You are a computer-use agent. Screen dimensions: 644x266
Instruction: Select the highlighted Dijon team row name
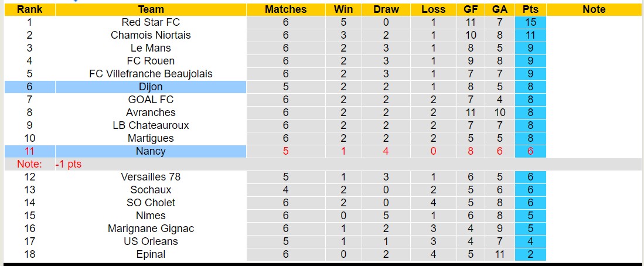[x=151, y=87]
